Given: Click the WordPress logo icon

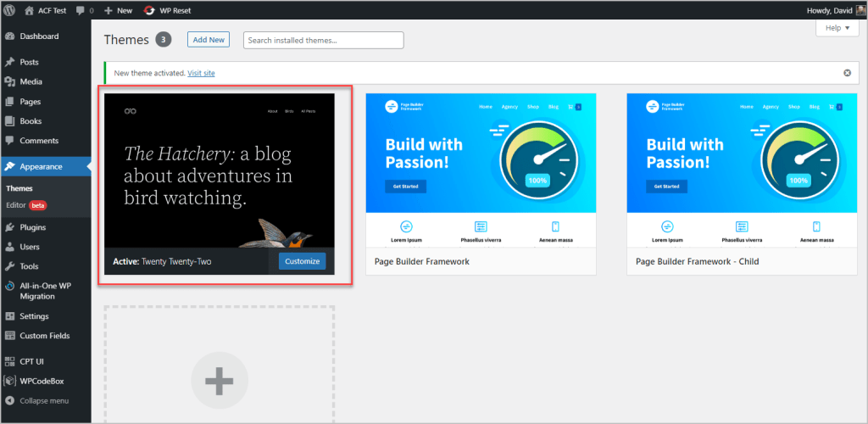Looking at the screenshot, I should tap(9, 10).
